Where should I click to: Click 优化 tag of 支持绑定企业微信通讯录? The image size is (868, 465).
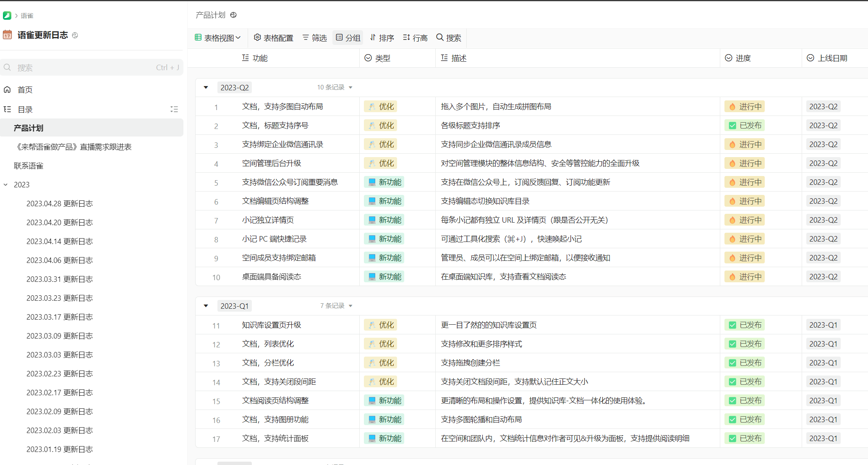(x=380, y=144)
